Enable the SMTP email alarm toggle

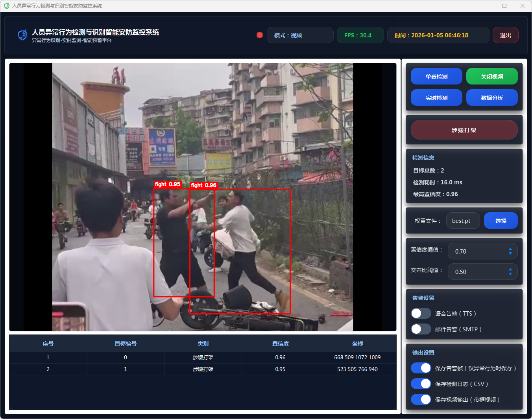421,329
